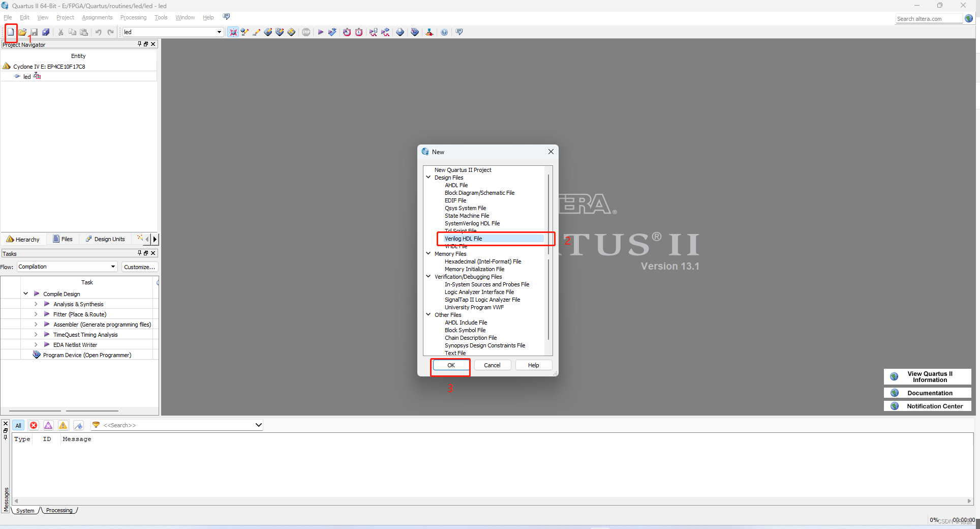The height and width of the screenshot is (529, 980).
Task: Click the Cut scissors icon
Action: (60, 32)
